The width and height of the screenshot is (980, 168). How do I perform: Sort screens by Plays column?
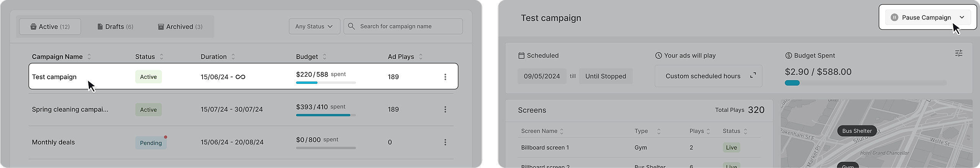pyautogui.click(x=708, y=131)
